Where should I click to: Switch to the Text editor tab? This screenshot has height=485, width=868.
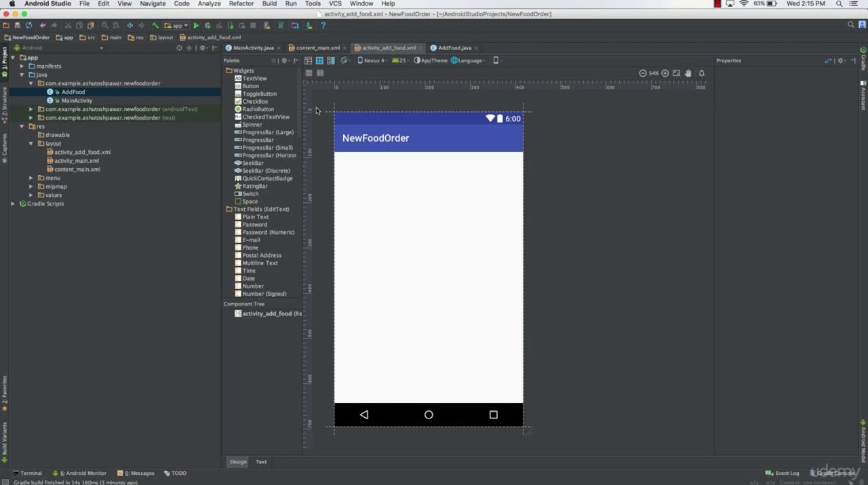(261, 462)
